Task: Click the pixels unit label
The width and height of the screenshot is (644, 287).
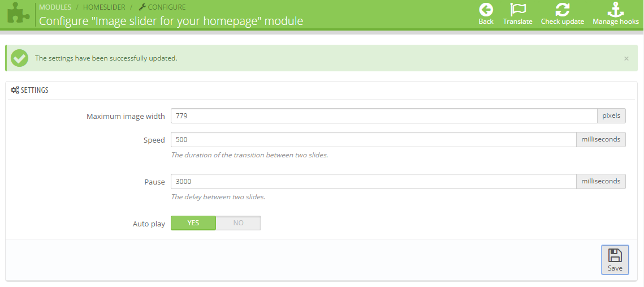Action: (x=611, y=116)
